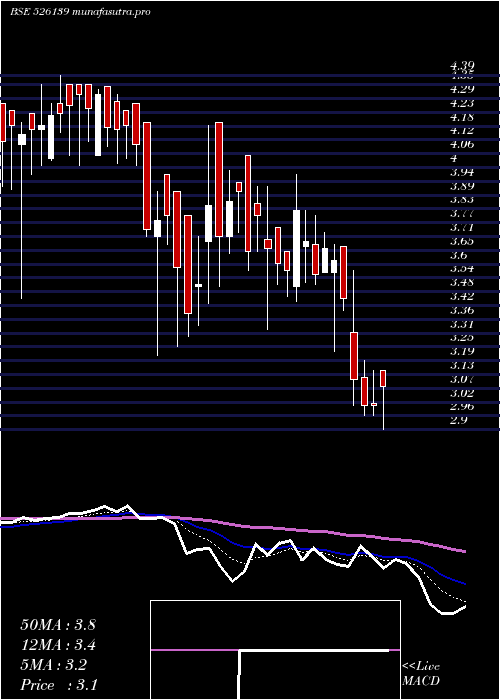Click the 4.23 price level label
The image size is (500, 700).
pyautogui.click(x=462, y=103)
